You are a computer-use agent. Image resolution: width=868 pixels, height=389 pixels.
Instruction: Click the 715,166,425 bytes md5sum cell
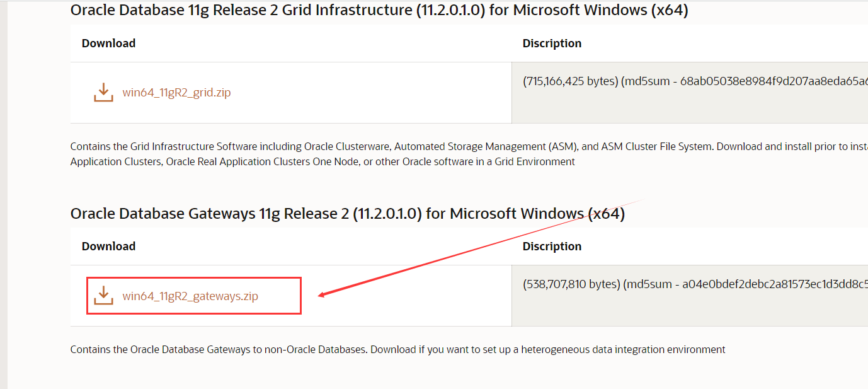coord(690,93)
